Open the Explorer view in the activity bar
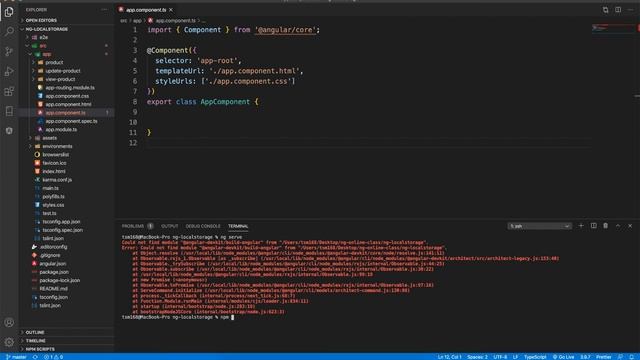Viewport: 640px width, 360px height. pyautogui.click(x=9, y=12)
